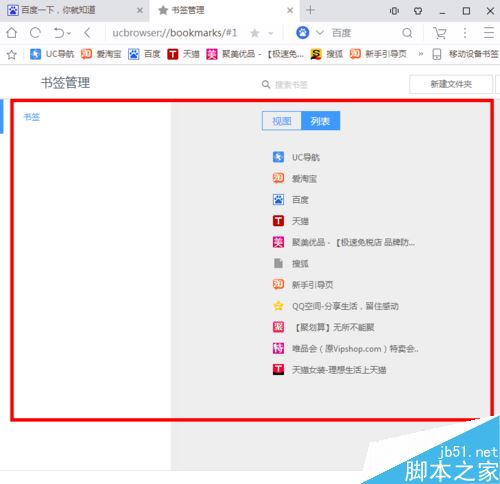500x484 pixels.
Task: Click gray page icon beside 搜狐 in list
Action: (x=278, y=263)
